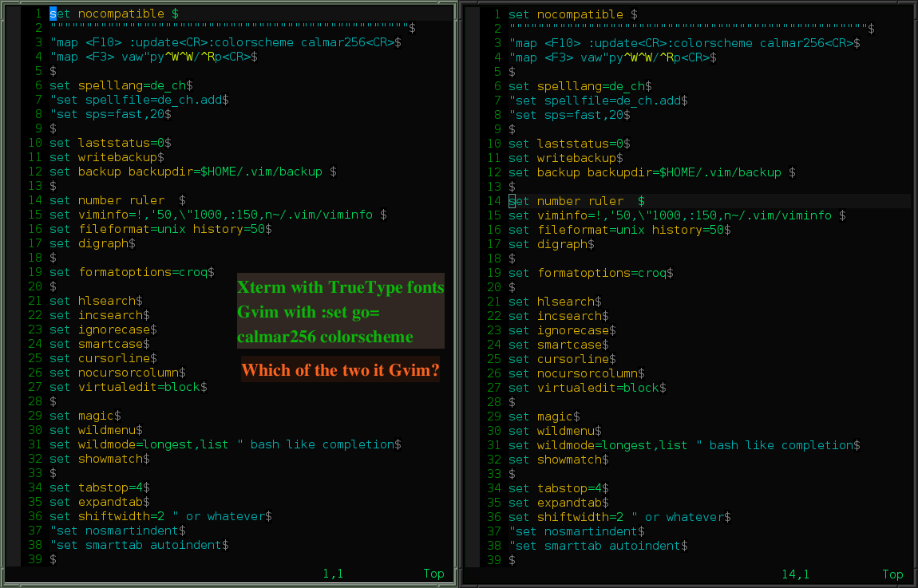Click 'set spelllang=de_ch' in the left window
Screen dimensions: 918x588
[117, 85]
